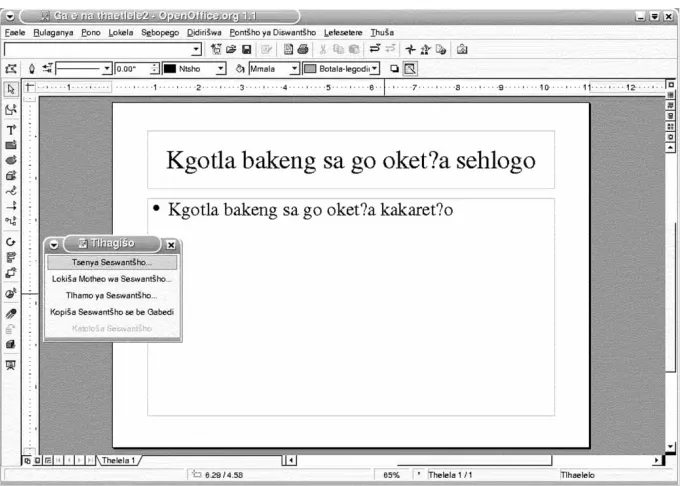This screenshot has width=682, height=486.
Task: Open the Rulaganya menu
Action: 53,33
